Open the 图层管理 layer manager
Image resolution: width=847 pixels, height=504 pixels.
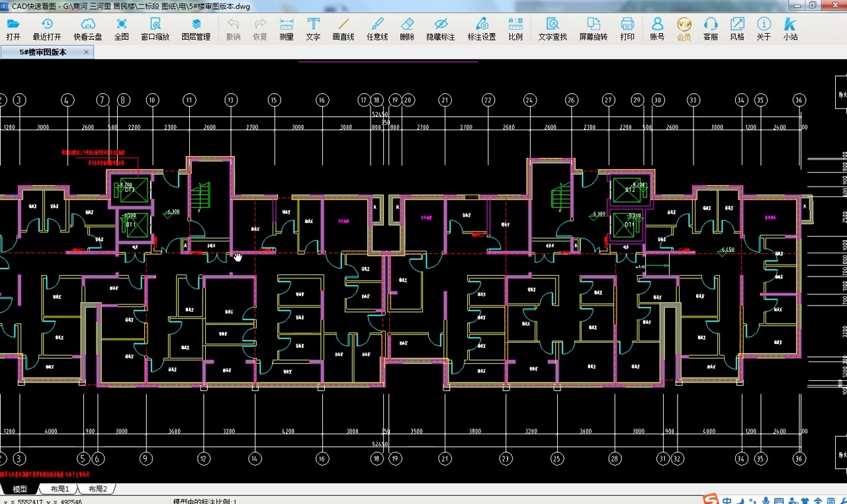click(196, 29)
